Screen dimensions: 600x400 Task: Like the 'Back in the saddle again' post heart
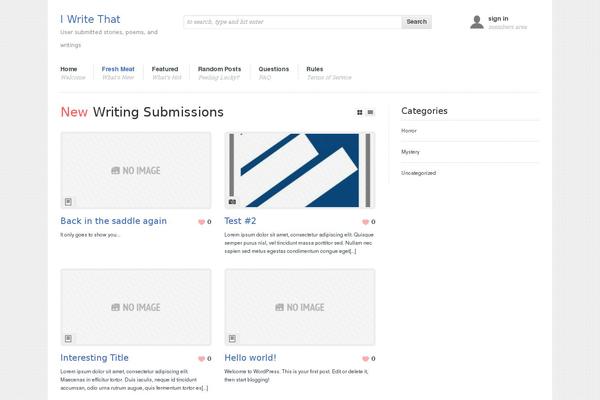(202, 222)
